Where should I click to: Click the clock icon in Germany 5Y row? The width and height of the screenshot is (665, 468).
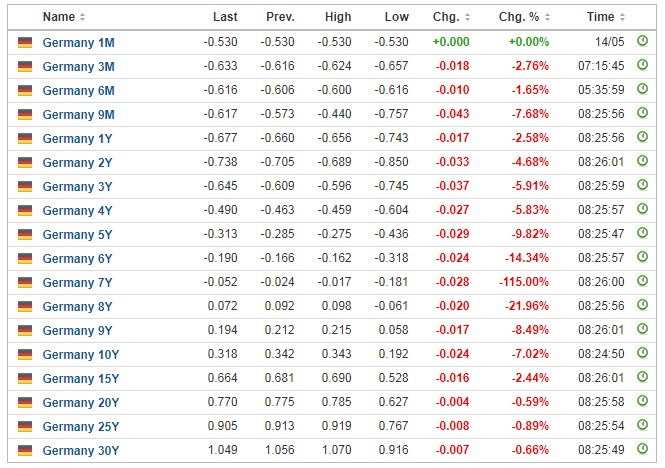click(x=643, y=233)
